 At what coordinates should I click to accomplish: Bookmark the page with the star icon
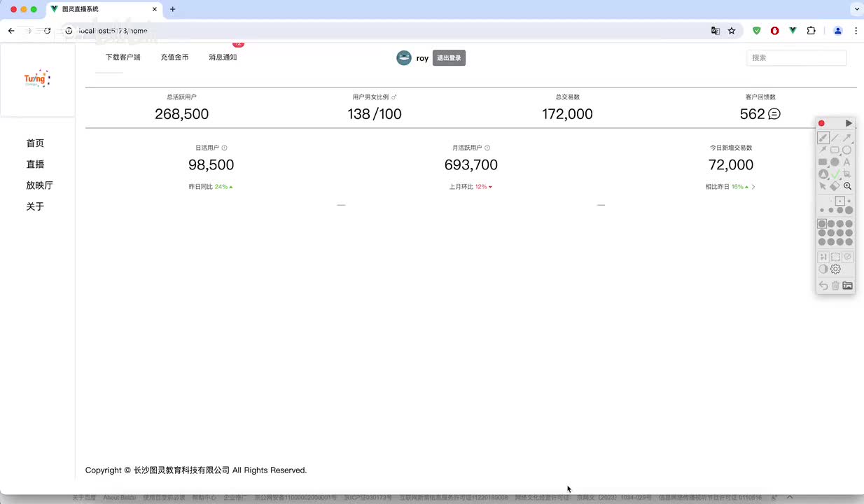tap(732, 31)
